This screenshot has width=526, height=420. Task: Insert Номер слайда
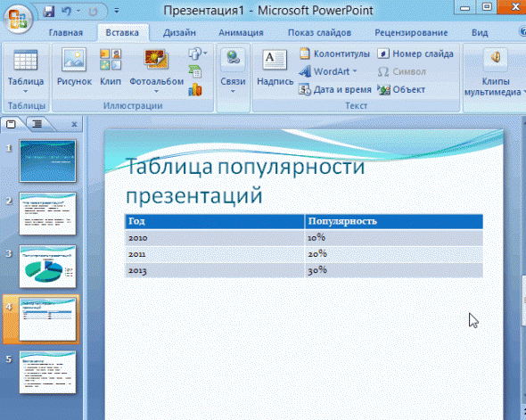415,54
